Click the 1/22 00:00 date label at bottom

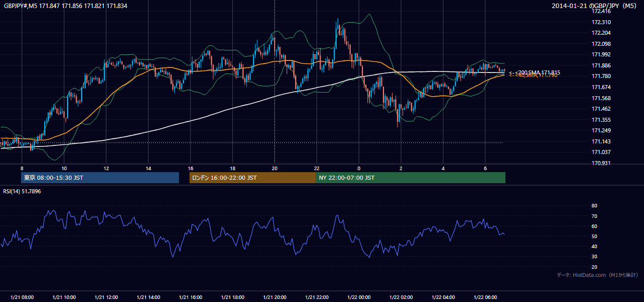pyautogui.click(x=359, y=297)
